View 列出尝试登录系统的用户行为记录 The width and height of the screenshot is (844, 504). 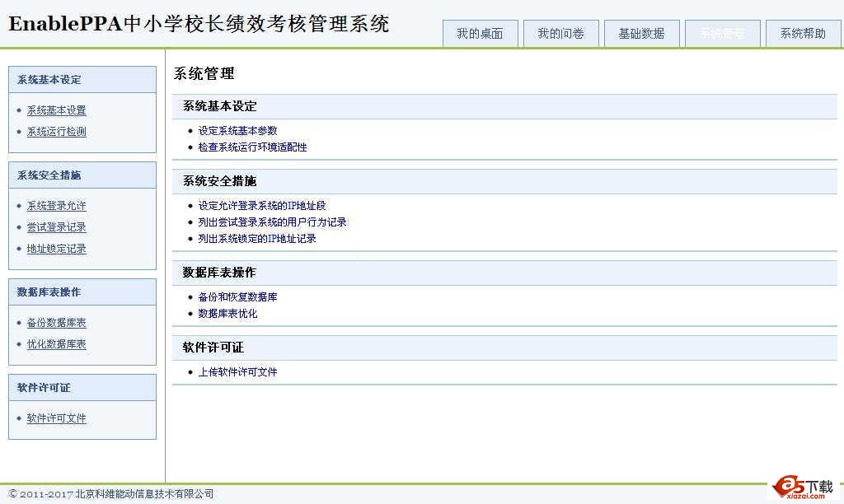[272, 222]
